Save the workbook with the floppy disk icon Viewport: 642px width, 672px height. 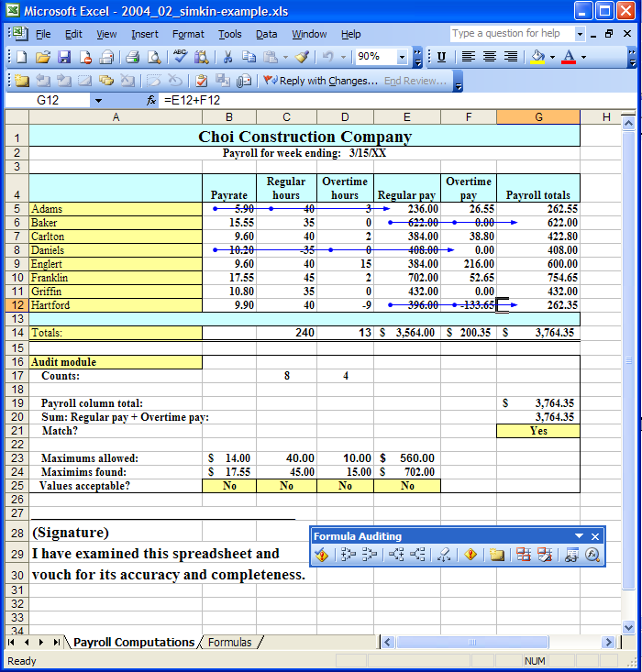point(64,57)
